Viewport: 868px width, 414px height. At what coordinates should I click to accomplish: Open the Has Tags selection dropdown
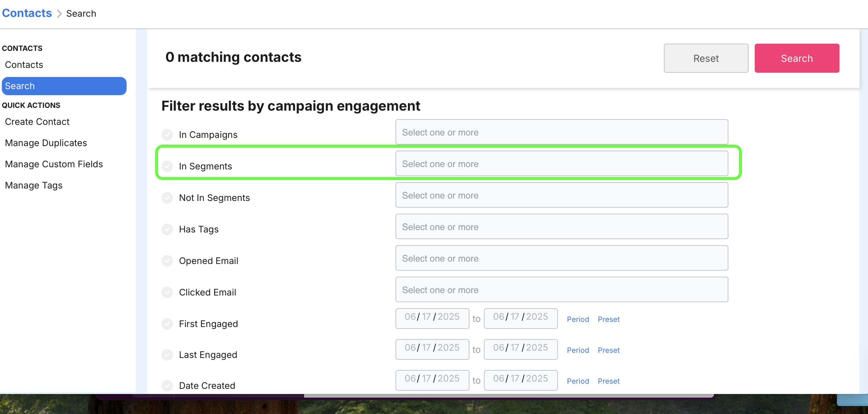562,227
